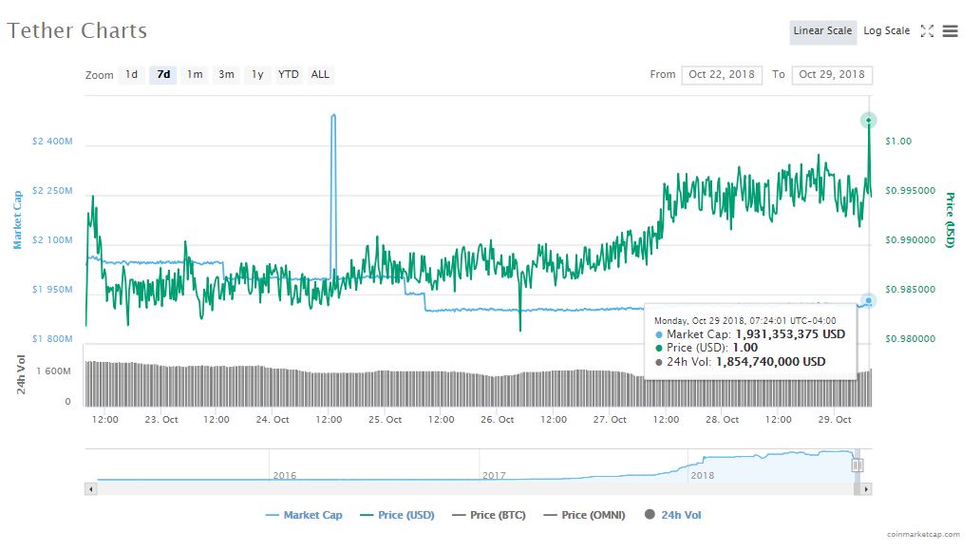Set zoom to 1m
This screenshot has width=980, height=551.
(x=195, y=74)
